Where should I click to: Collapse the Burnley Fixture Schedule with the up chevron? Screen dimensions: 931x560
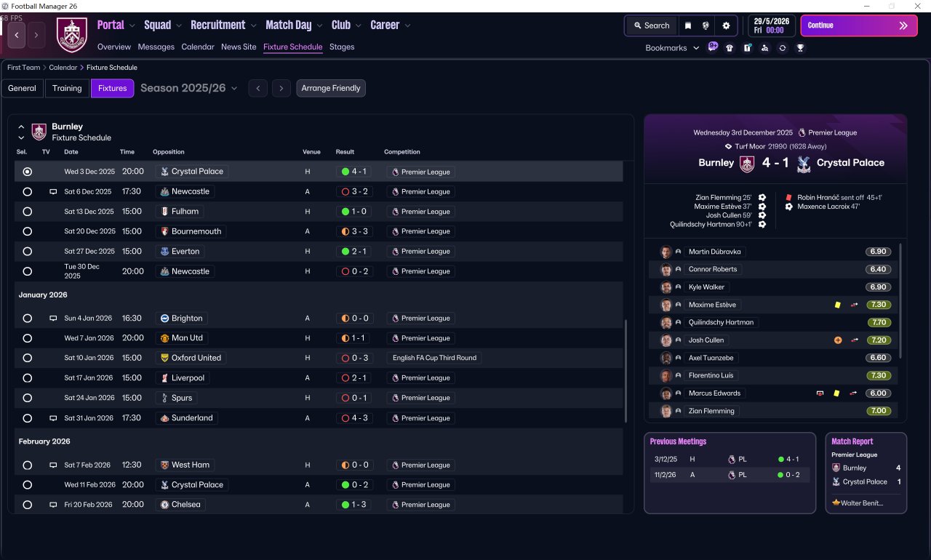(21, 127)
